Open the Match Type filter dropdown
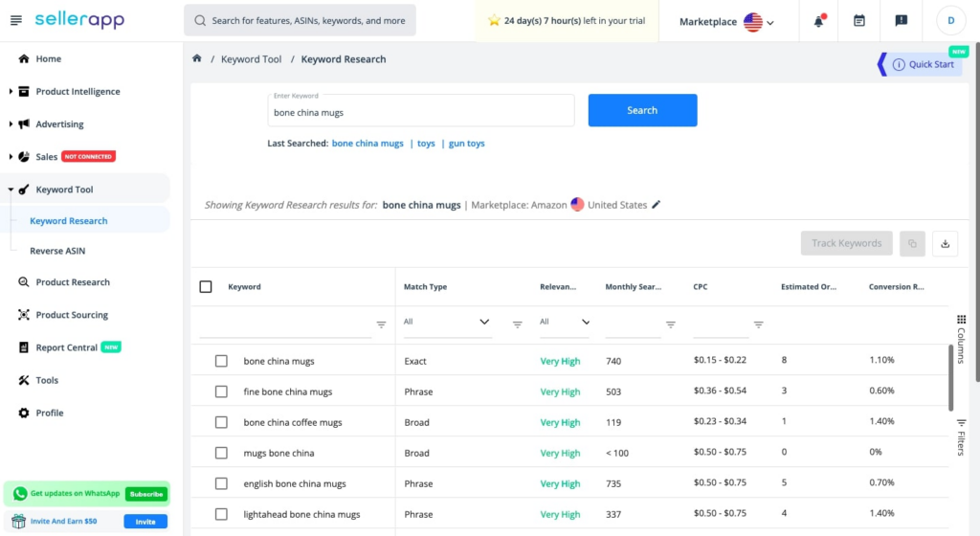 pyautogui.click(x=448, y=322)
